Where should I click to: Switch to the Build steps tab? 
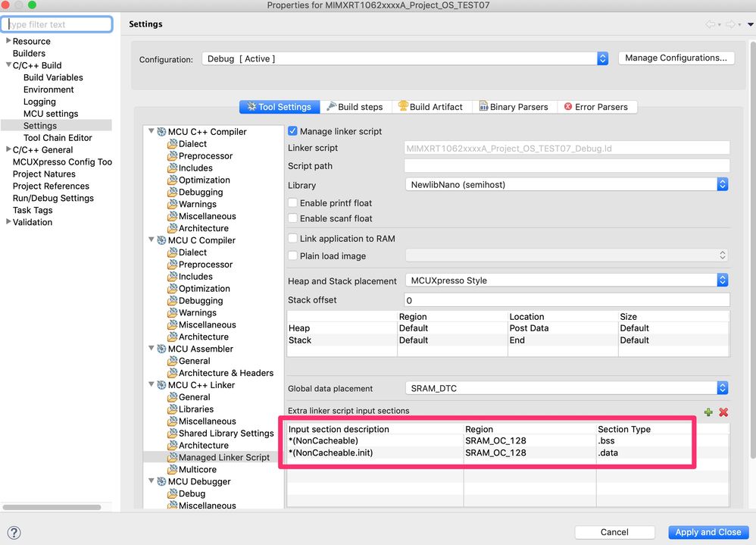coord(355,107)
